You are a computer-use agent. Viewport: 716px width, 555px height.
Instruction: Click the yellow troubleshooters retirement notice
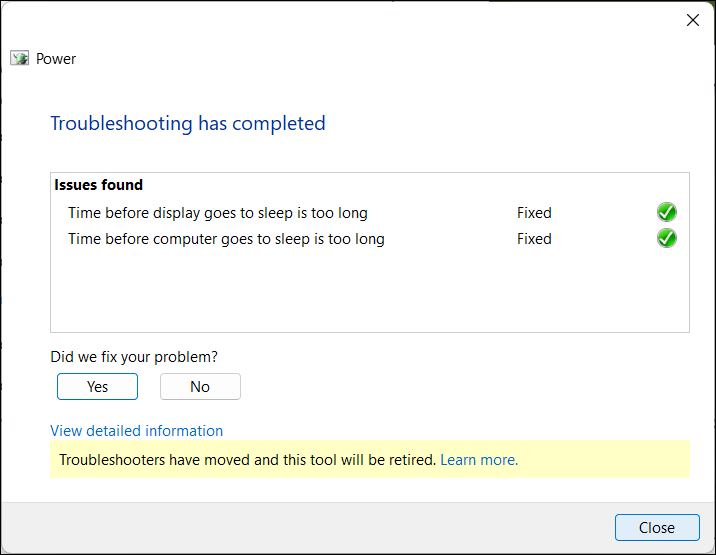(247, 460)
